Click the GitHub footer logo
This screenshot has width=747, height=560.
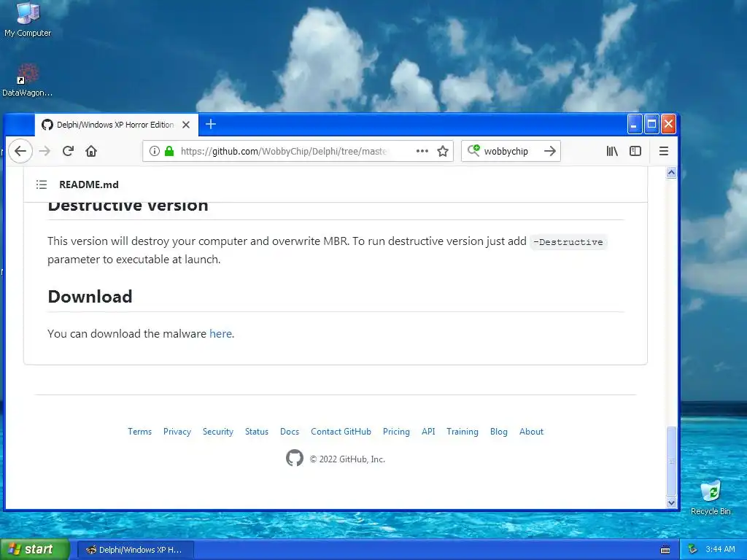pyautogui.click(x=295, y=458)
